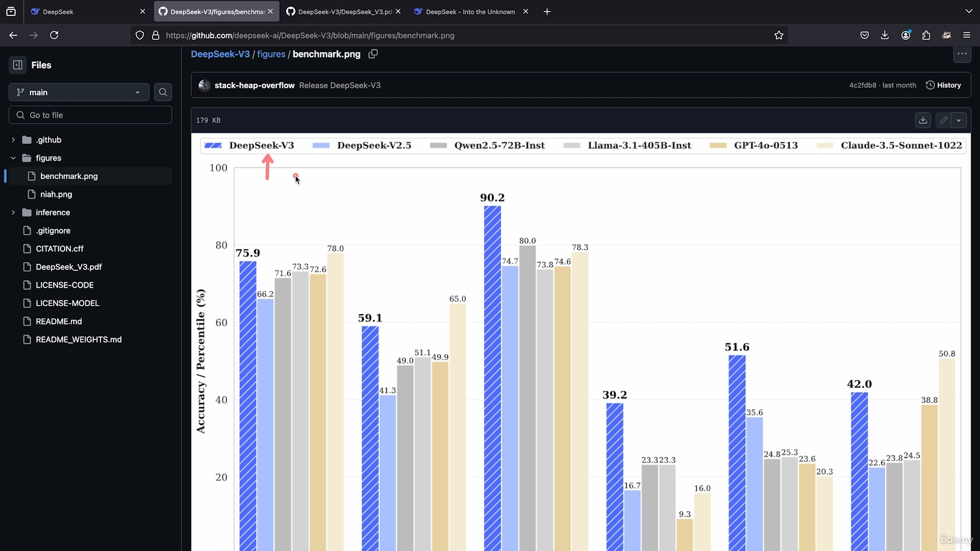Collapse the Files side panel icon
This screenshot has width=980, height=551.
pyautogui.click(x=18, y=65)
